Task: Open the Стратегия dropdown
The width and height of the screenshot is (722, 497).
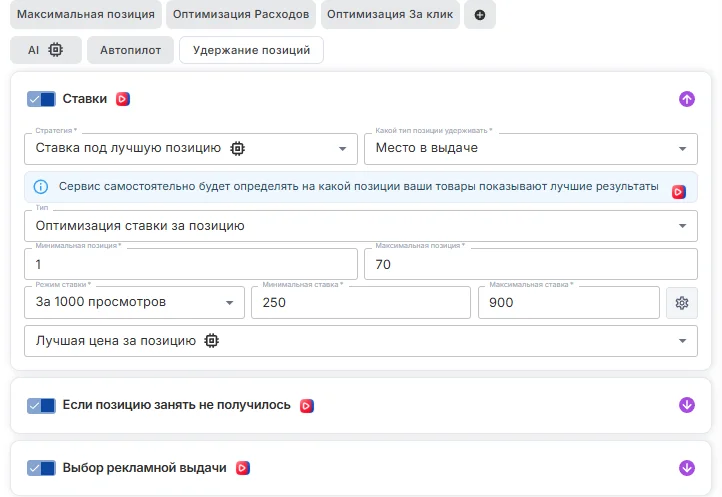Action: [x=190, y=148]
